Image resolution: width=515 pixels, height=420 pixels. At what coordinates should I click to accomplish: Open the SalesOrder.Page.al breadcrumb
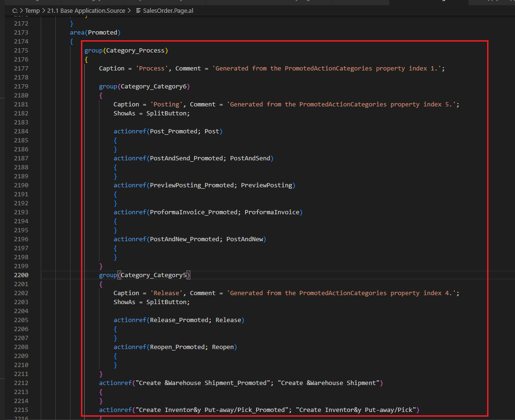(168, 10)
